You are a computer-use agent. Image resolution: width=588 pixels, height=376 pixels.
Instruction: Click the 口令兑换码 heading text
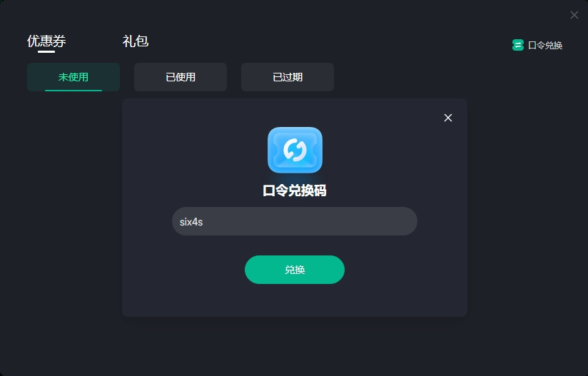(x=295, y=190)
